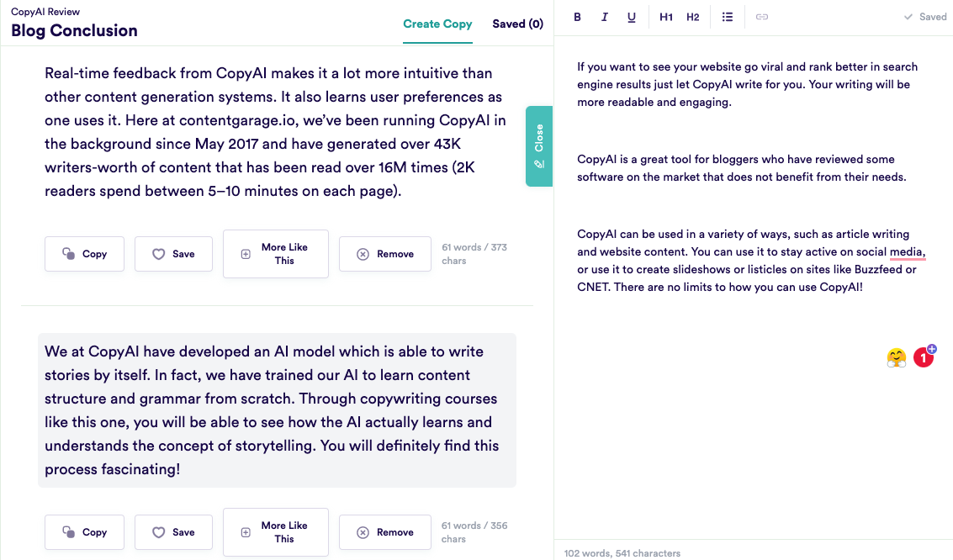
Task: Remove the first copy result
Action: (385, 254)
